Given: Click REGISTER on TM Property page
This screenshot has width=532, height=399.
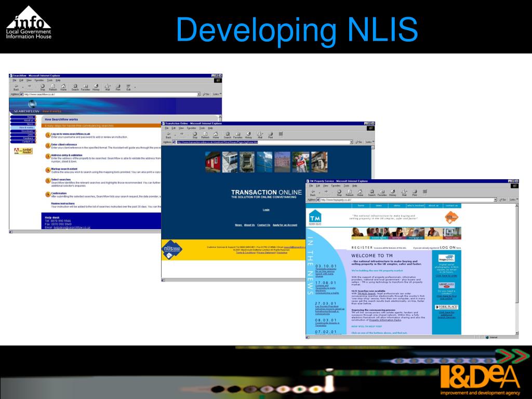Looking at the screenshot, I should (362, 248).
